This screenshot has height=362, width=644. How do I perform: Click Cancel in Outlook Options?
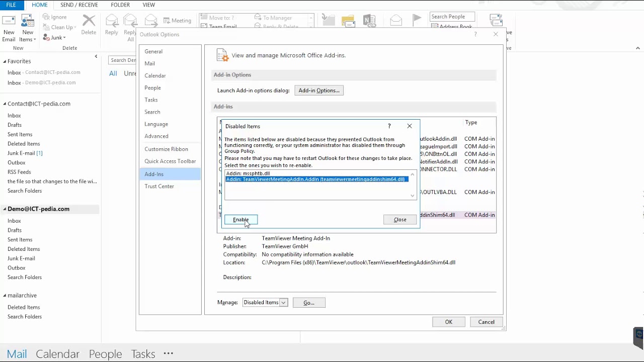(x=487, y=322)
